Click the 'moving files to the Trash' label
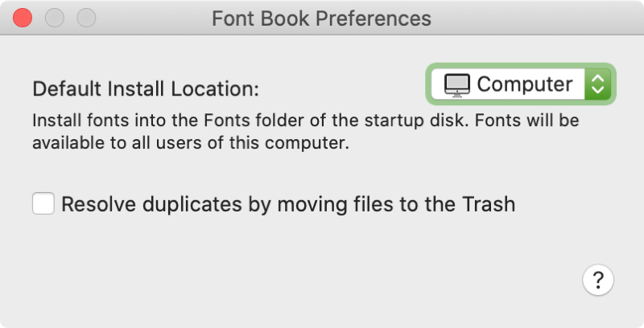 396,204
